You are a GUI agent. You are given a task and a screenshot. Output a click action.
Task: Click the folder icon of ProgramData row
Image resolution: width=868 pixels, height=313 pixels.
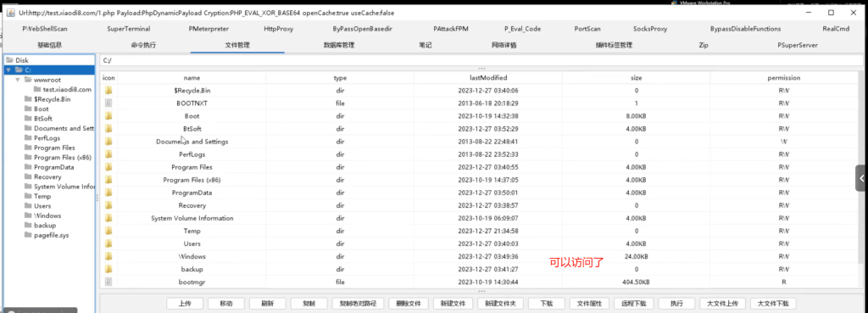[108, 193]
